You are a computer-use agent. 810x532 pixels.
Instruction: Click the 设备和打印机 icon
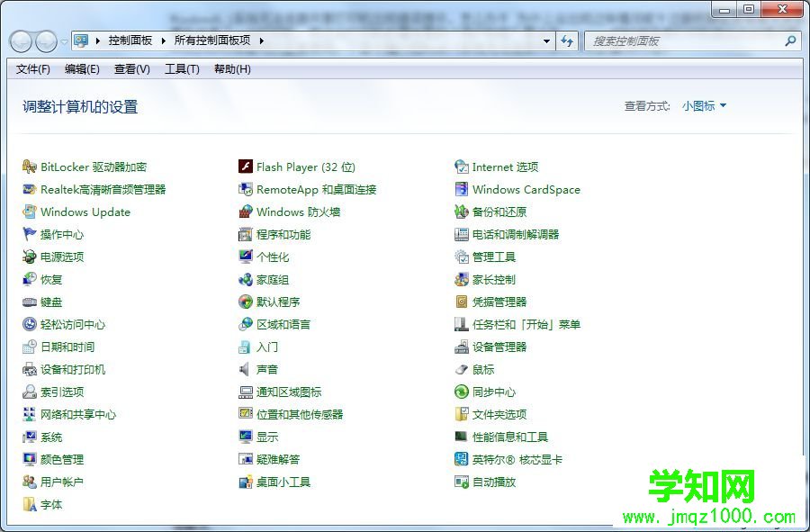(x=30, y=369)
